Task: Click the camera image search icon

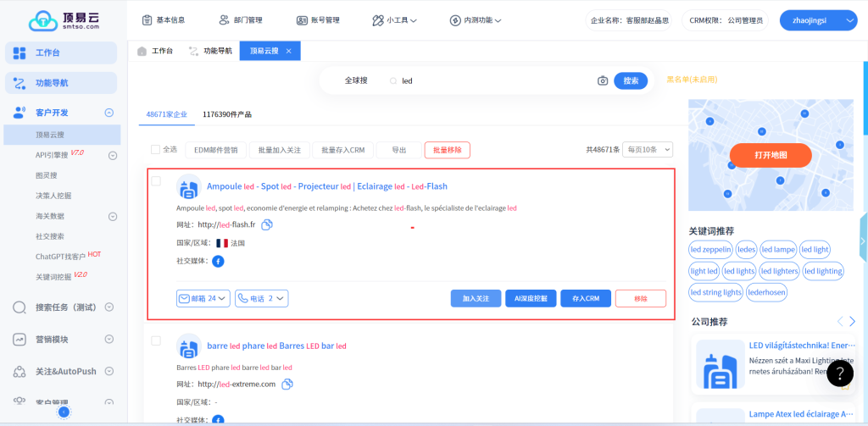Action: (x=603, y=80)
